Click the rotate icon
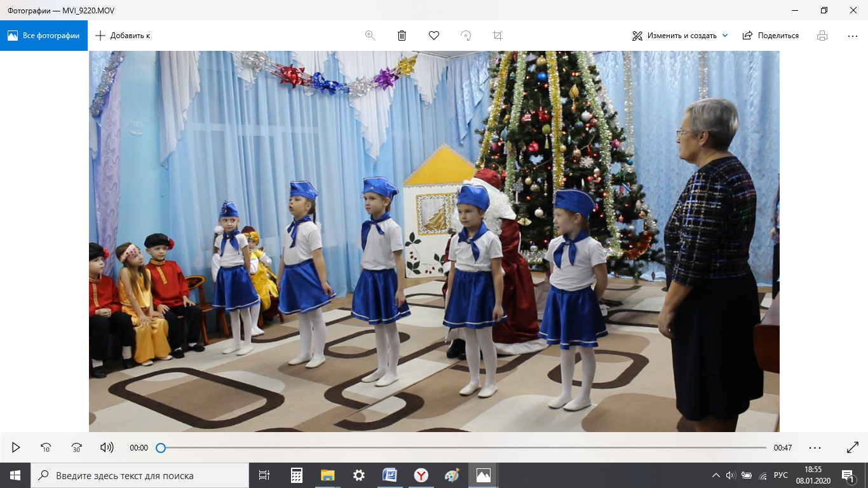The width and height of the screenshot is (868, 488). click(x=466, y=36)
